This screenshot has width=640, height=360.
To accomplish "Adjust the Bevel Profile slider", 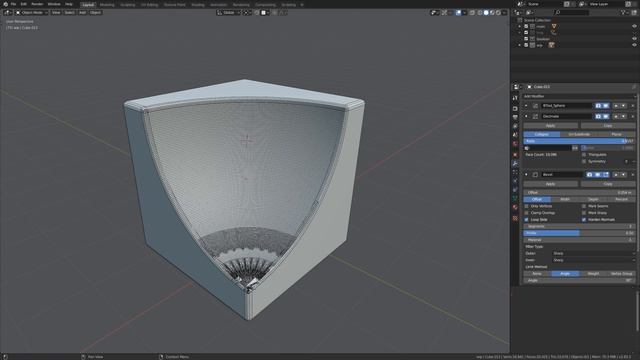I will coord(579,233).
